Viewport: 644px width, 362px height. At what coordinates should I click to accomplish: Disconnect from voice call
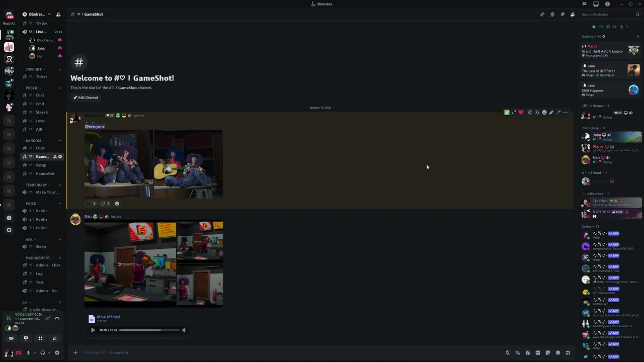point(57,318)
